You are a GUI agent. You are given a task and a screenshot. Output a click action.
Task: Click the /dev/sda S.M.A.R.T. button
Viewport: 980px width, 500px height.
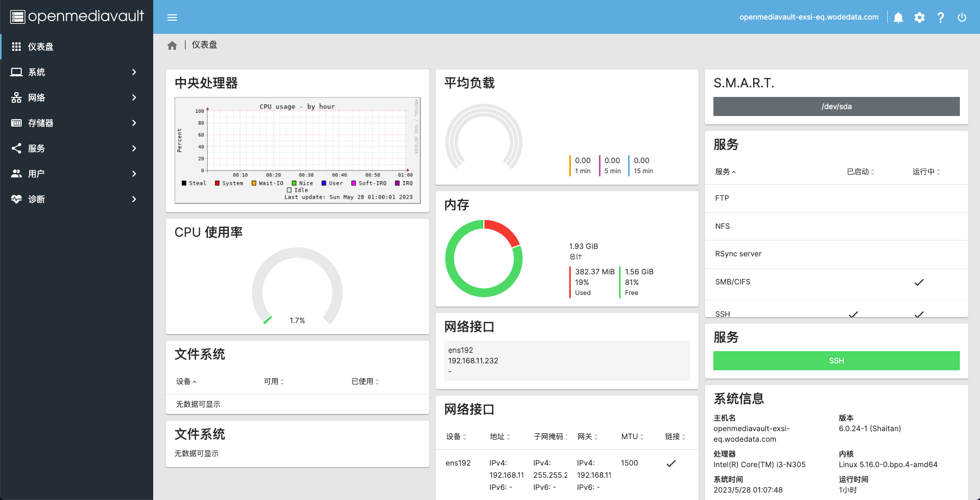pos(836,106)
